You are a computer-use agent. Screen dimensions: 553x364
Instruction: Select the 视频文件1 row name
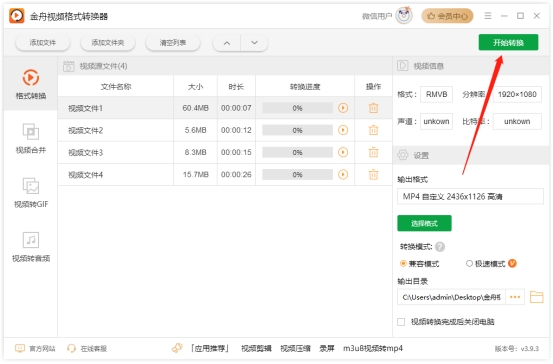(85, 108)
